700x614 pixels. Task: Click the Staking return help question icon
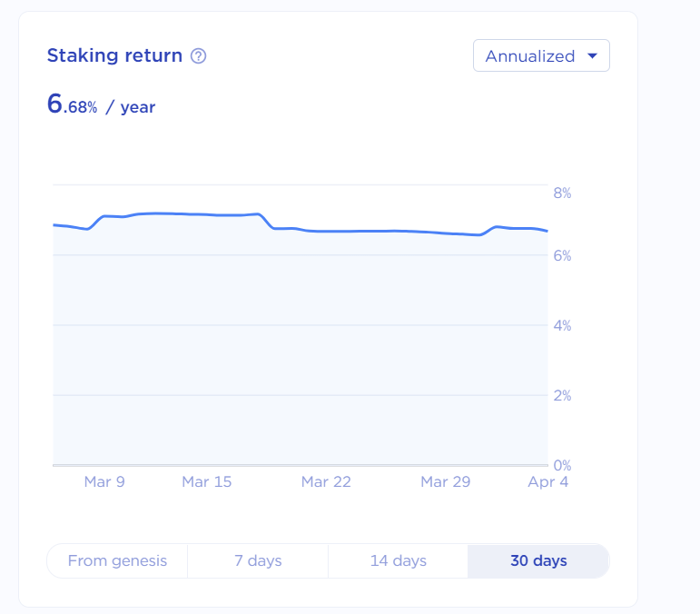[199, 56]
